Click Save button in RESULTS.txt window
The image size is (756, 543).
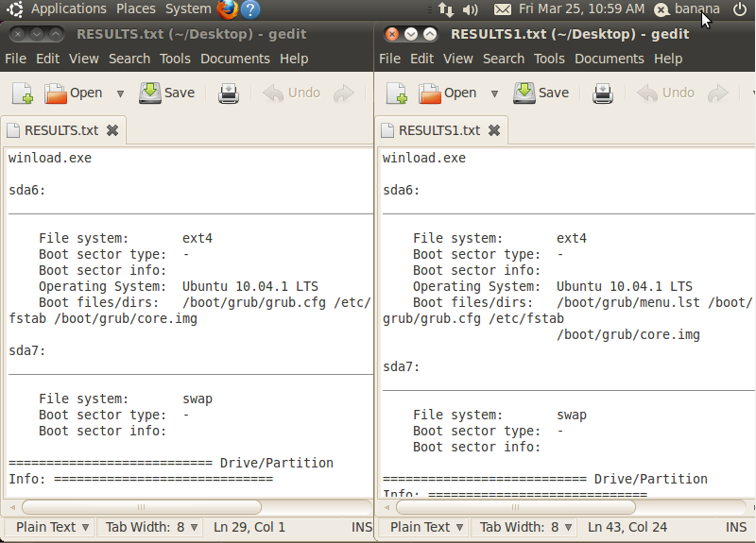(x=167, y=93)
